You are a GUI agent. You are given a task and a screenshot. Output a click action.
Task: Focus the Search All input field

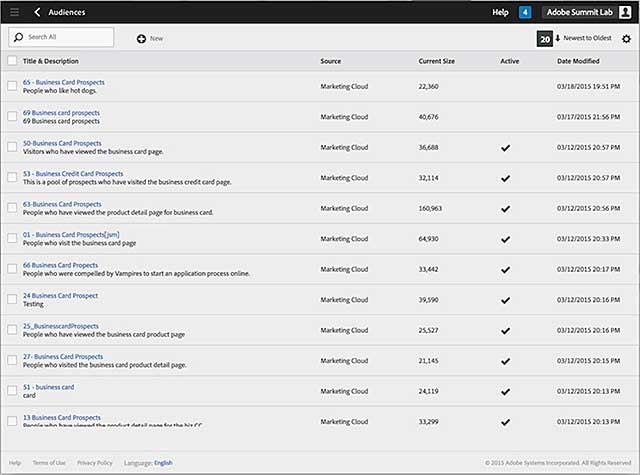click(61, 37)
